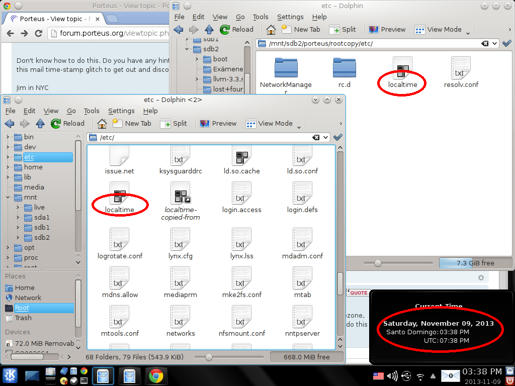Open File menu in Dolphin <2>
Image resolution: width=515 pixels, height=386 pixels.
(10, 111)
